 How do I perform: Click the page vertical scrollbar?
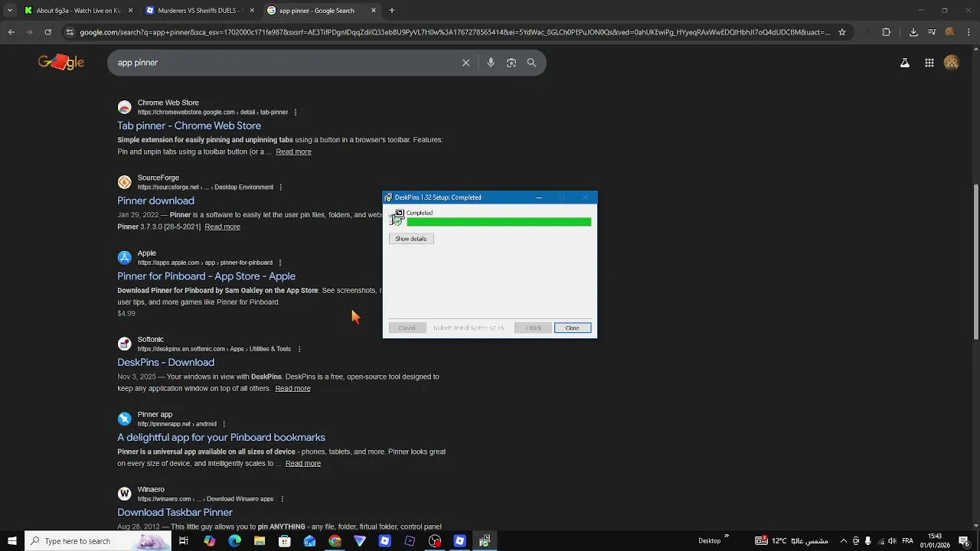tap(975, 262)
